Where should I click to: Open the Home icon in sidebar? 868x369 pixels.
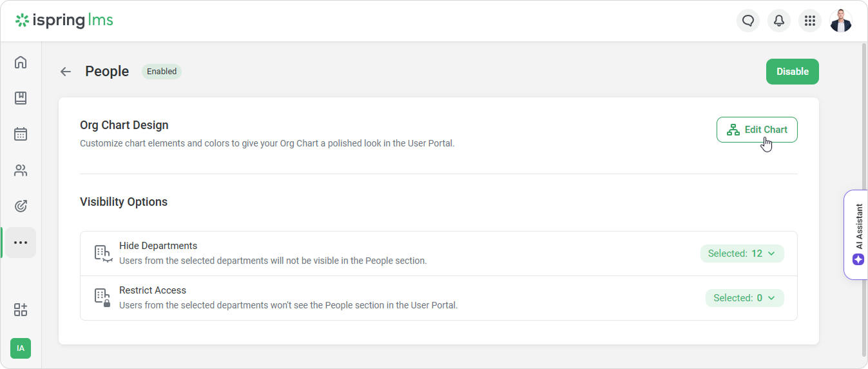21,63
